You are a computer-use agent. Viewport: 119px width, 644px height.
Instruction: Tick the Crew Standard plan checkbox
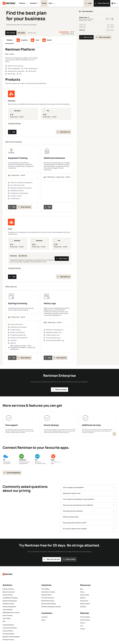pyautogui.click(x=33, y=241)
